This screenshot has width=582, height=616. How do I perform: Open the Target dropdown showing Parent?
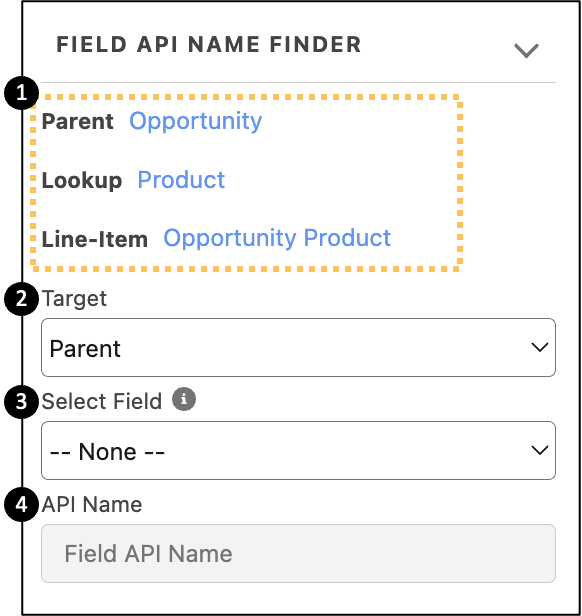click(298, 348)
